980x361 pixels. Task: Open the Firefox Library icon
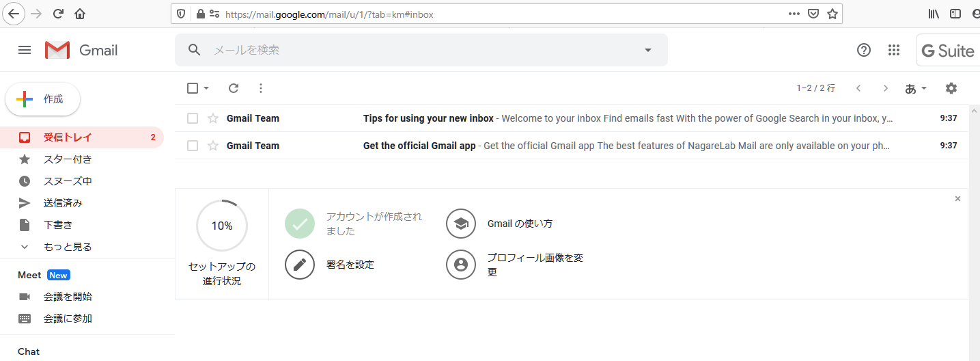coord(934,14)
